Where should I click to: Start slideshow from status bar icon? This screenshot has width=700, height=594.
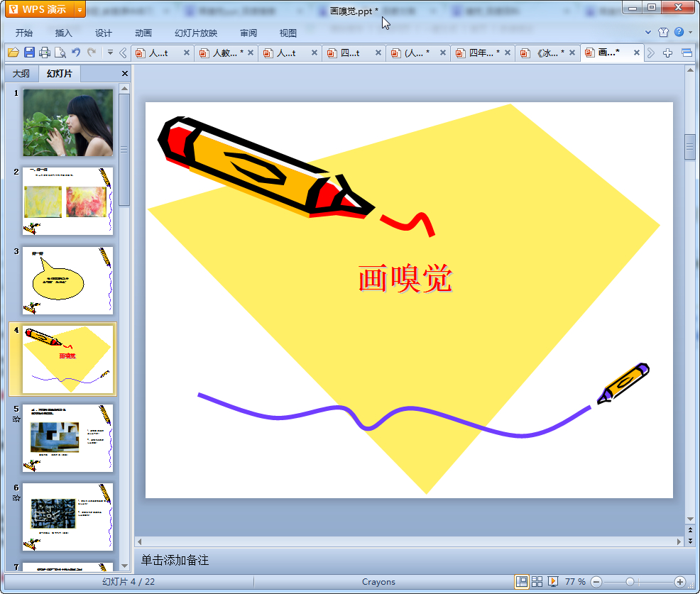[553, 581]
